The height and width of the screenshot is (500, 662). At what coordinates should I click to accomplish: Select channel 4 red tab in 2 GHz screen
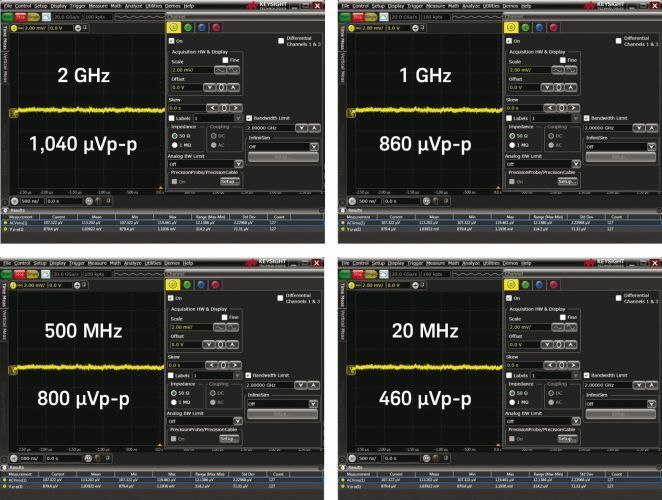(216, 27)
